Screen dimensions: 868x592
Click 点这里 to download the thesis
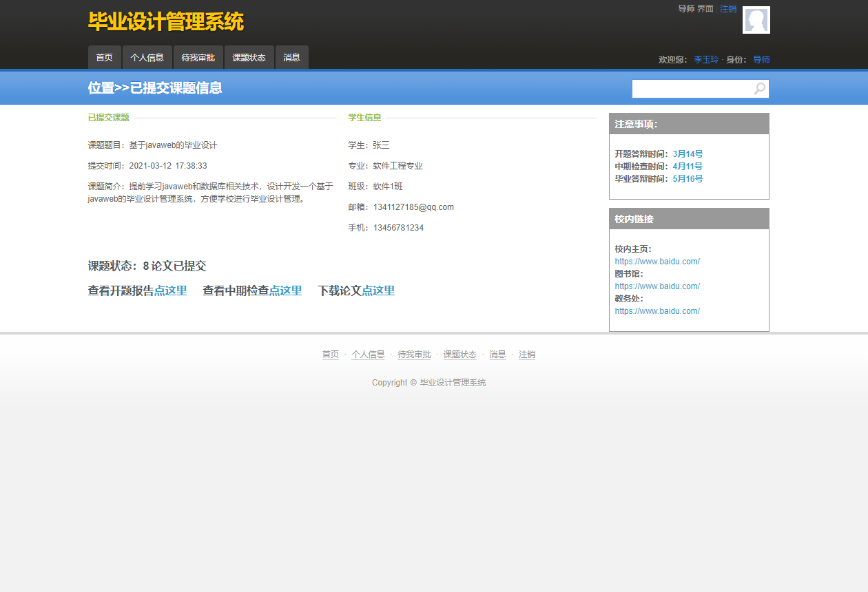(x=378, y=290)
